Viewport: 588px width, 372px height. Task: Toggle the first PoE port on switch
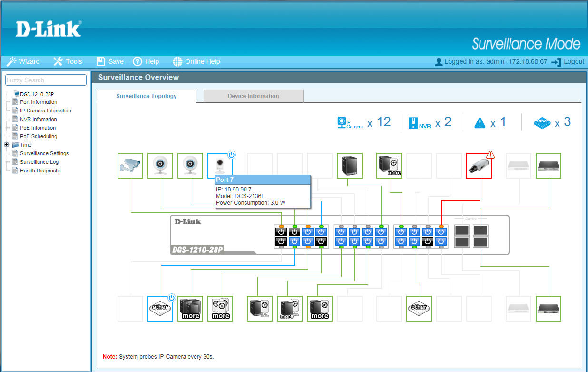[281, 232]
